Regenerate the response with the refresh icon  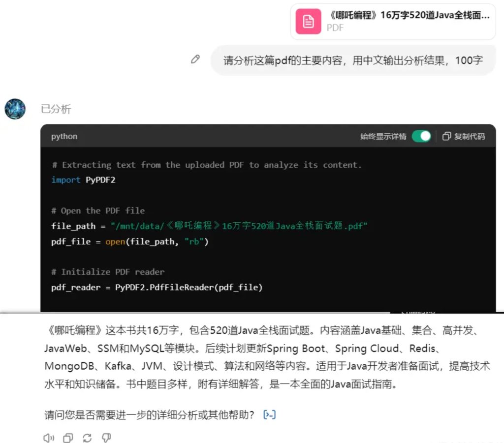click(x=87, y=438)
